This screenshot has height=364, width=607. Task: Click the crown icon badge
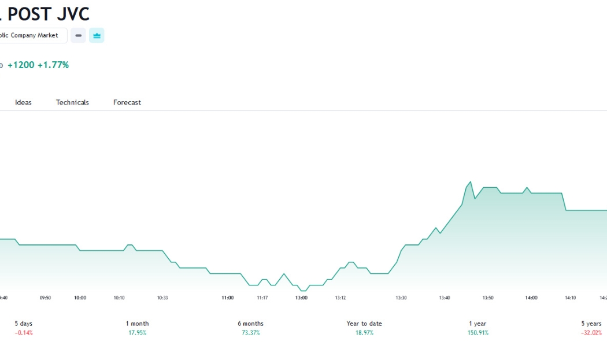[97, 35]
